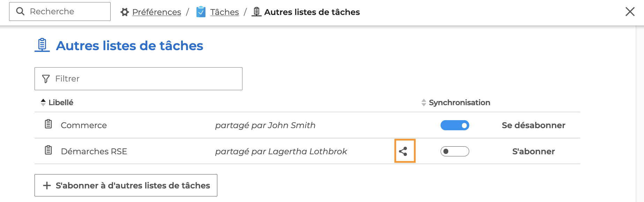The width and height of the screenshot is (644, 202).
Task: Click the clipboard icon in page heading
Action: click(42, 45)
